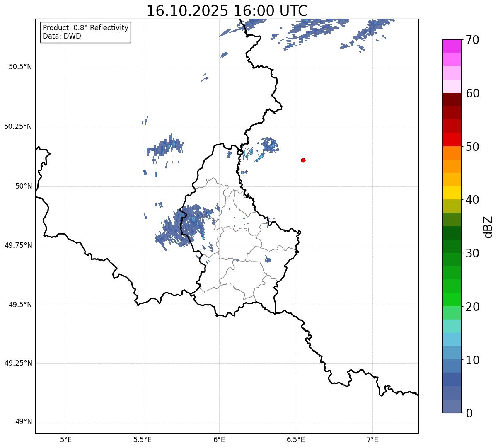
Task: Click the 6.5°E longitude label
Action: [x=296, y=439]
